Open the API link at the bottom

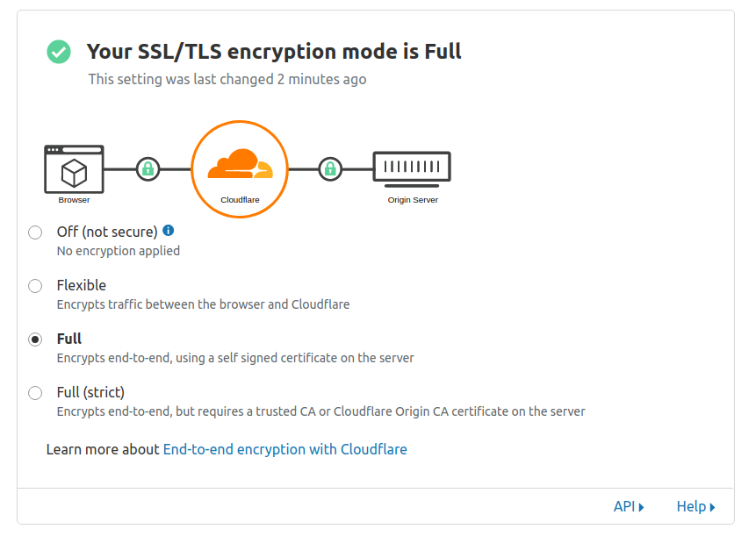(x=625, y=506)
